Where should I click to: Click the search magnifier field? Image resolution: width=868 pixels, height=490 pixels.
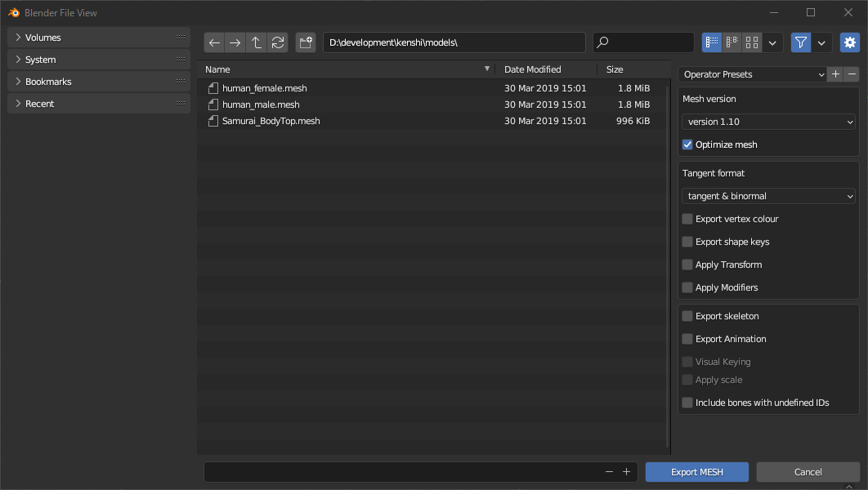(x=643, y=42)
